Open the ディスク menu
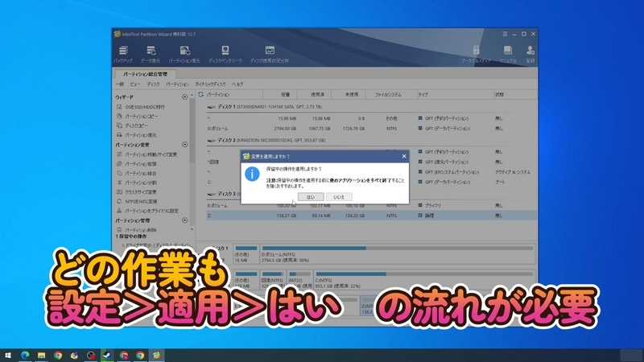644x362 pixels. [153, 84]
